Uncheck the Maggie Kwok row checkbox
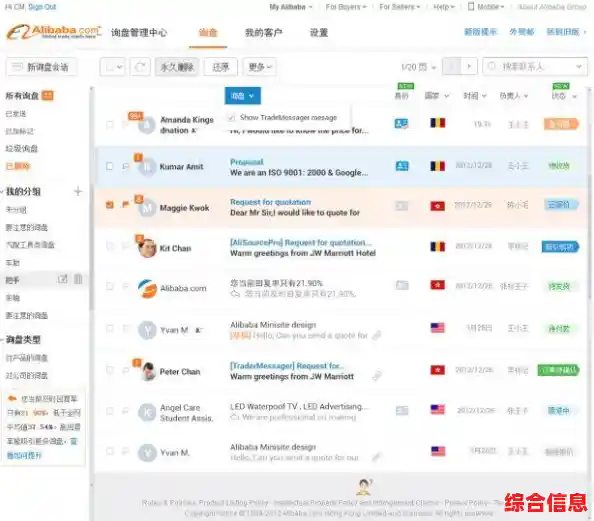594x521 pixels. pos(110,205)
